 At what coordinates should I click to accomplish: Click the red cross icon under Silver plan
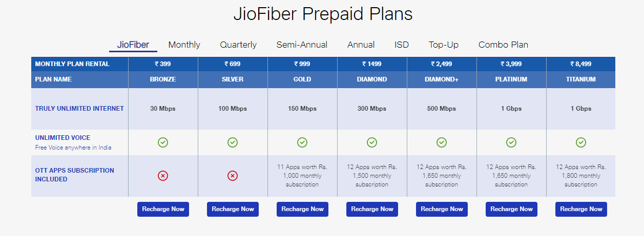tap(233, 176)
